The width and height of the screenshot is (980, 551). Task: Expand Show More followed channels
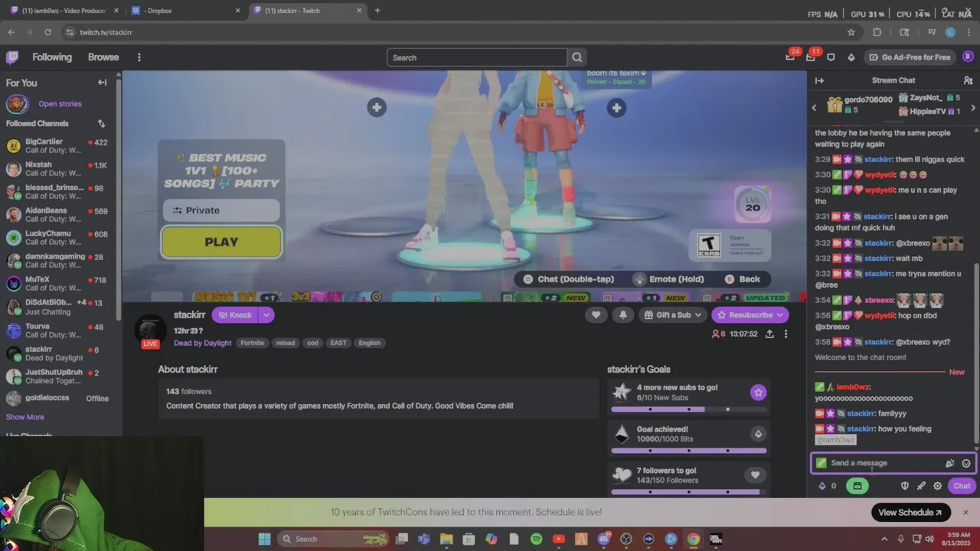click(25, 417)
